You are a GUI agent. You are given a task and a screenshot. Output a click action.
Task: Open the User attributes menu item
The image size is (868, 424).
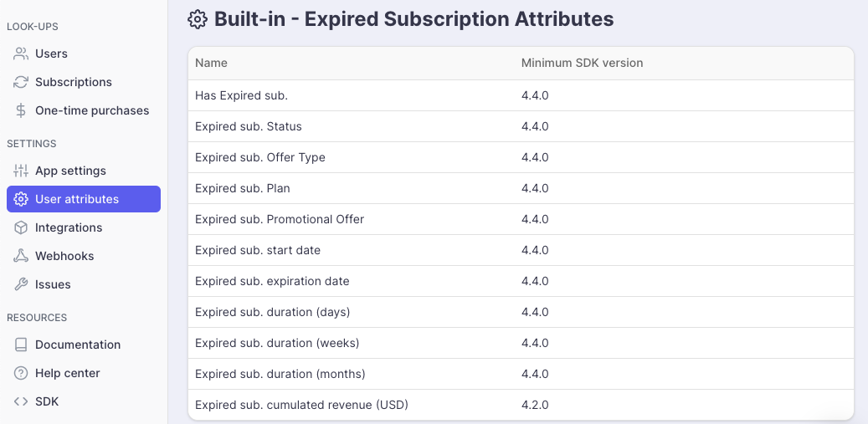click(77, 199)
